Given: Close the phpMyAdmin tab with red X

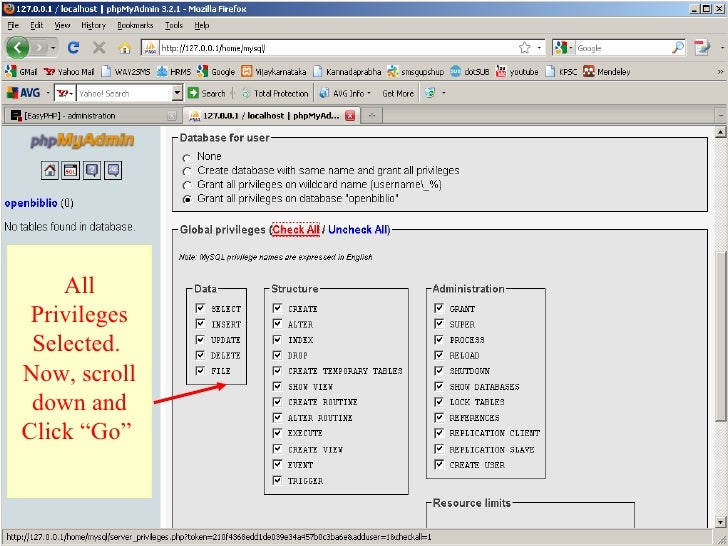Looking at the screenshot, I should (x=350, y=116).
